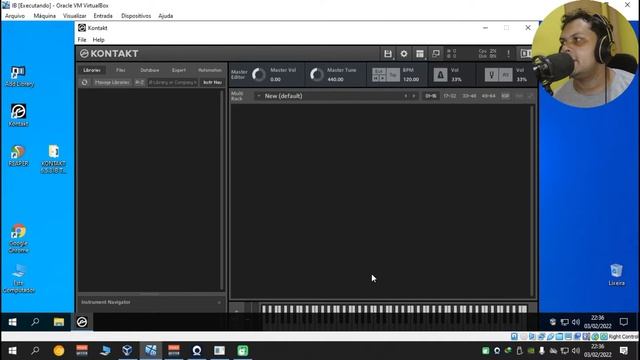Click the library or company search field
640x360 pixels.
pos(173,82)
